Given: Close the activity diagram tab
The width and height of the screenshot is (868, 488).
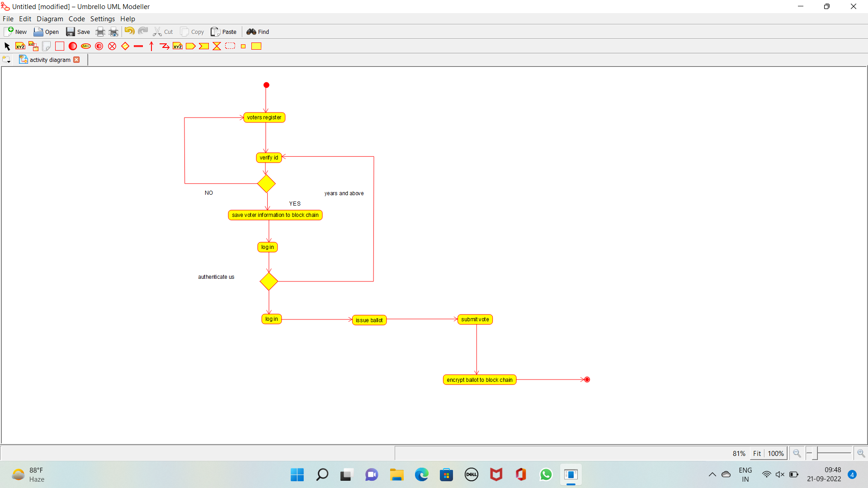Looking at the screenshot, I should coord(76,60).
